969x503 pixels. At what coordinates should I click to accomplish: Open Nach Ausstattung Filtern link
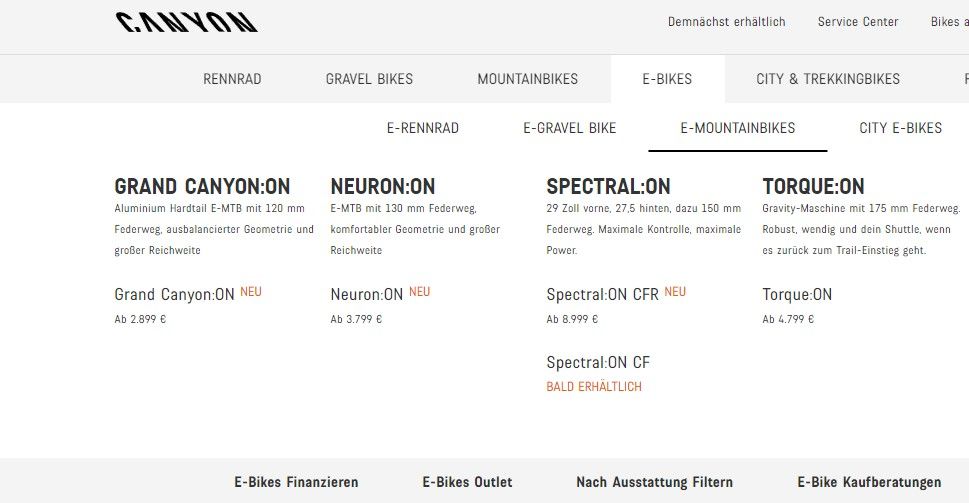[654, 482]
